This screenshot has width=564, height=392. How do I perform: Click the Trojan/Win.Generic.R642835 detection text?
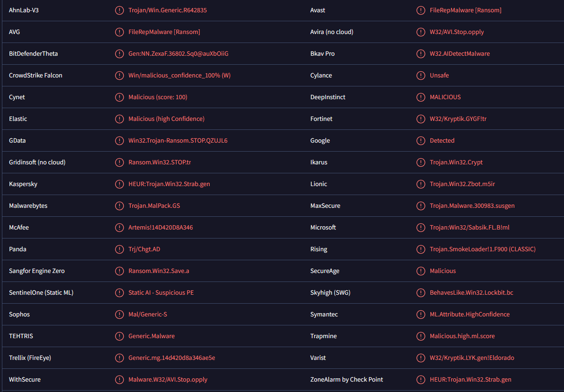point(168,10)
